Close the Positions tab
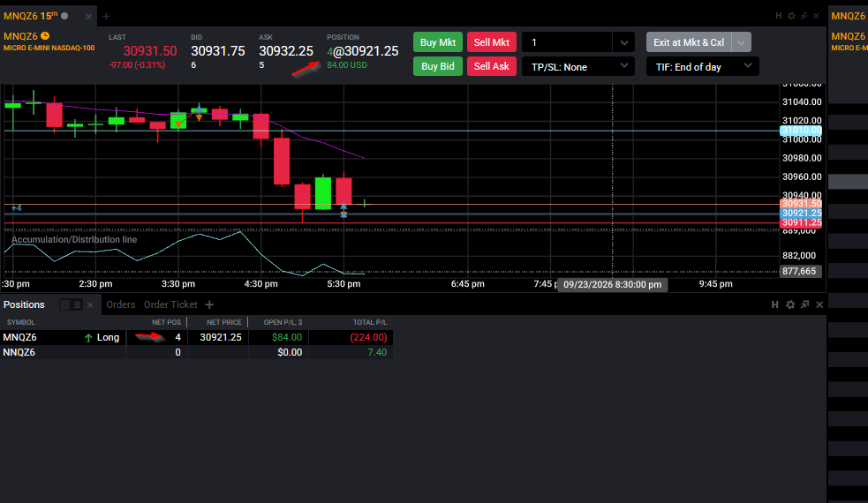868x503 pixels. point(90,305)
